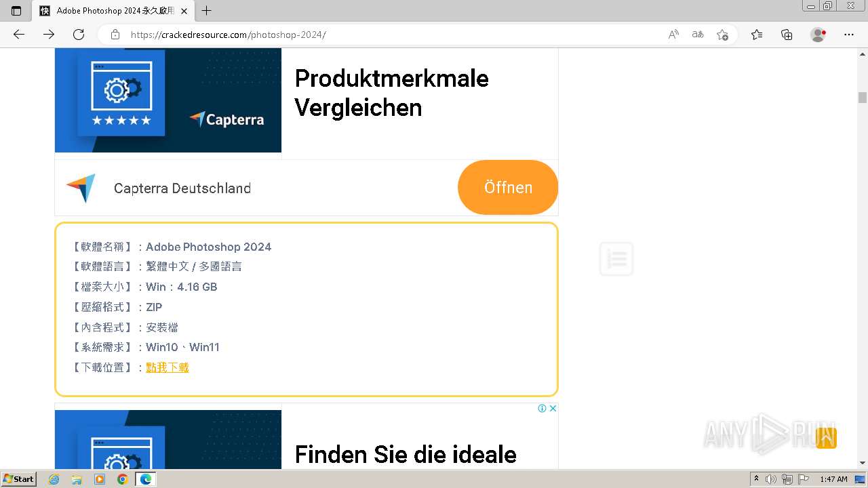Image resolution: width=868 pixels, height=488 pixels.
Task: Open Google Chrome from the taskbar
Action: pyautogui.click(x=122, y=479)
